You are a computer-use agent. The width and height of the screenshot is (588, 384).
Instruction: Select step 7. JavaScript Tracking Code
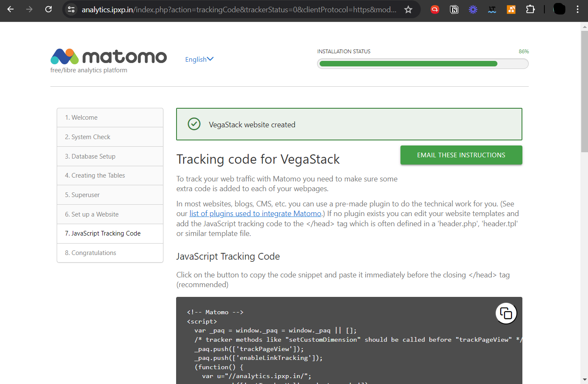tap(110, 233)
